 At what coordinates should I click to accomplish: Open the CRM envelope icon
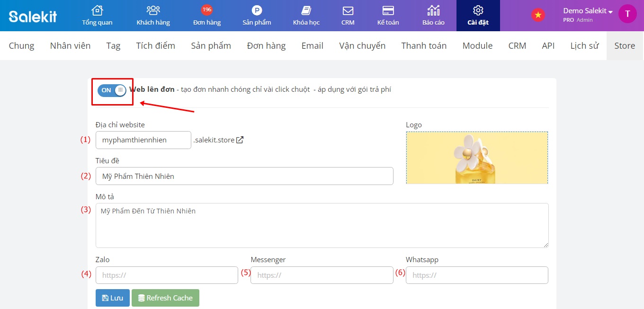[x=348, y=11]
